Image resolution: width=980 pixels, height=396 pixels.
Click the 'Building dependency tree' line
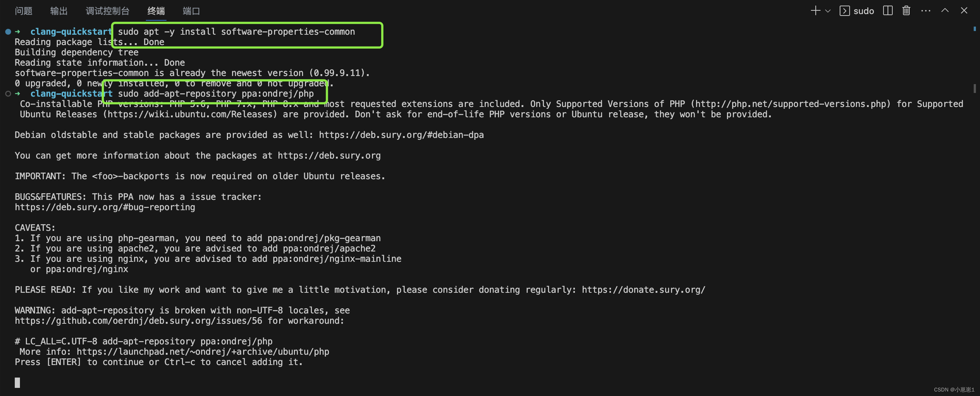76,52
